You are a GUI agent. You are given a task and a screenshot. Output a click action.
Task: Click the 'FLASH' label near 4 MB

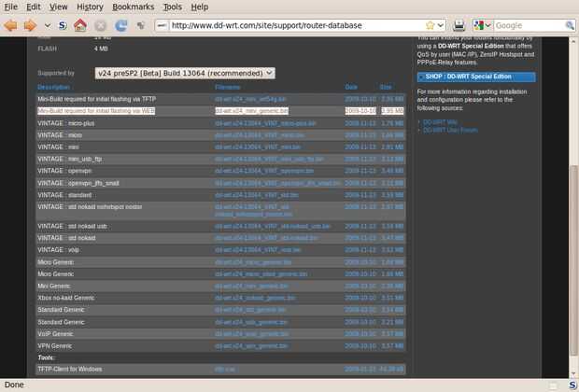coord(48,49)
